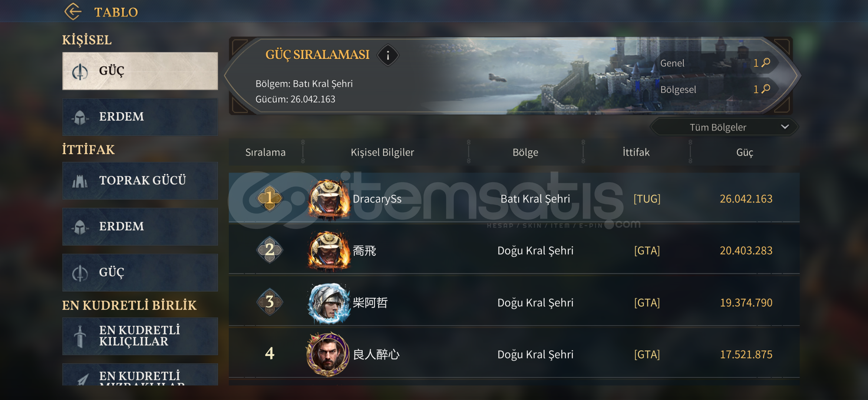The image size is (868, 400).
Task: Expand the Tüm Bölgeler dropdown
Action: pos(724,127)
